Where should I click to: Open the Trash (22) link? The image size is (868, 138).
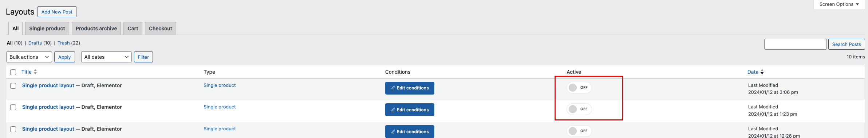(x=63, y=43)
